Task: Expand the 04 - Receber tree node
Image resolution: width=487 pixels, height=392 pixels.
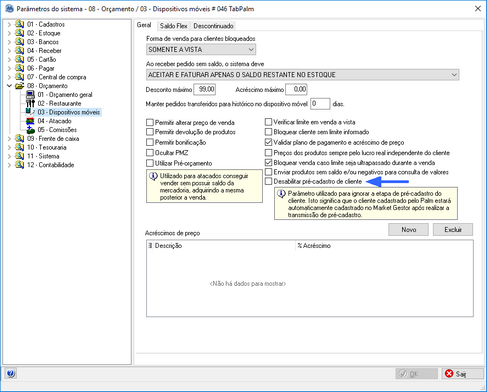Action: click(9, 51)
